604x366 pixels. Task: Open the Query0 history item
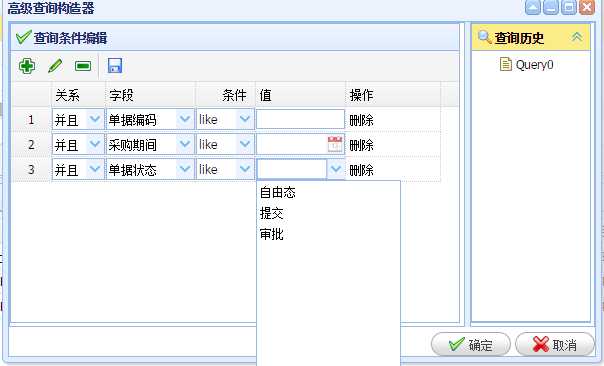pos(526,64)
